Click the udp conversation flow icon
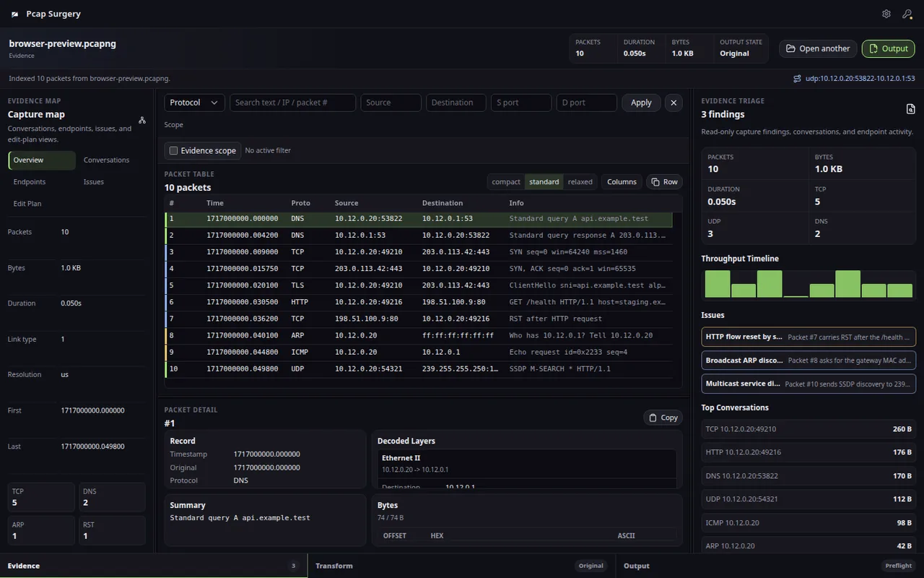 (x=797, y=79)
